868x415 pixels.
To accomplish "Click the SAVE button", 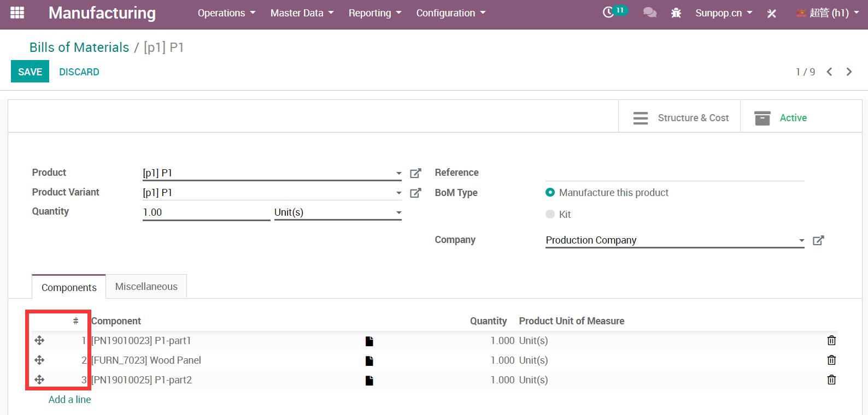I will click(30, 72).
